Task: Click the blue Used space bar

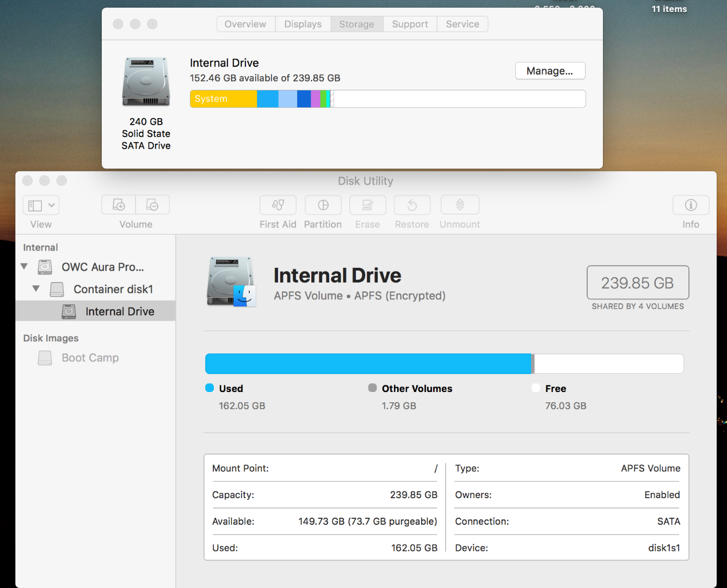Action: tap(368, 364)
